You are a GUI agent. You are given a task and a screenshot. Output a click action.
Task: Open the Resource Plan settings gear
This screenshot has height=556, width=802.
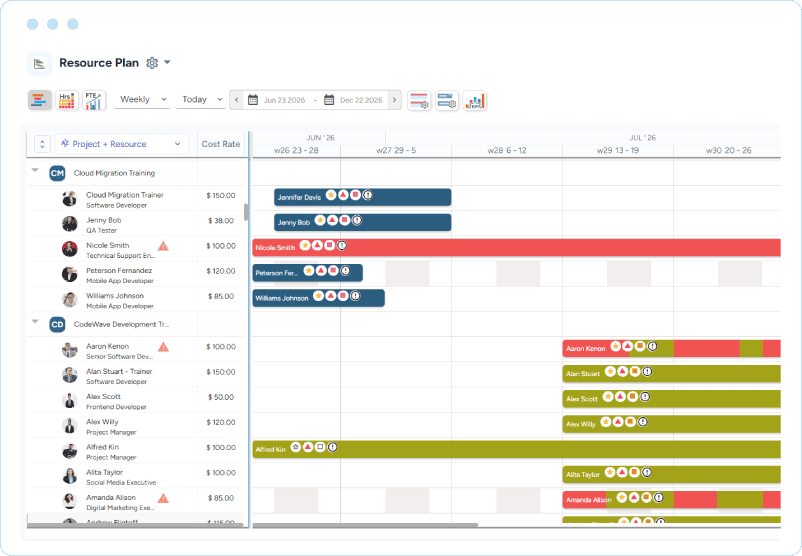pos(152,63)
